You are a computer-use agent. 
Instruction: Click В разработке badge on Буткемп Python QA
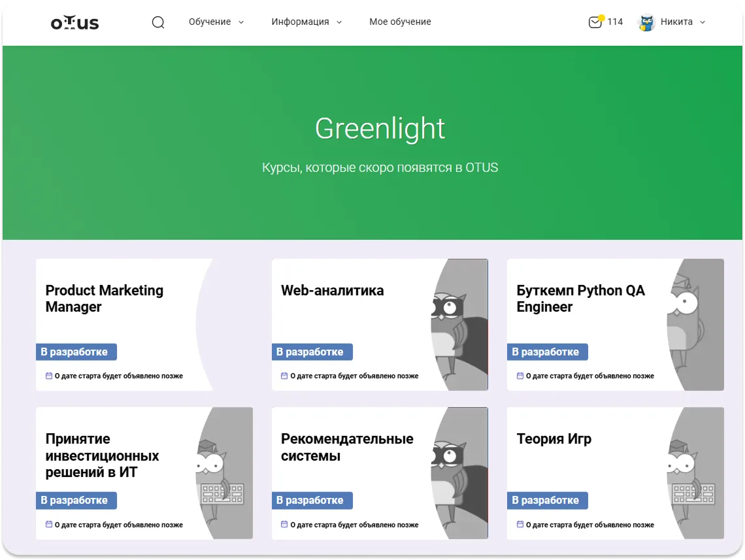548,352
